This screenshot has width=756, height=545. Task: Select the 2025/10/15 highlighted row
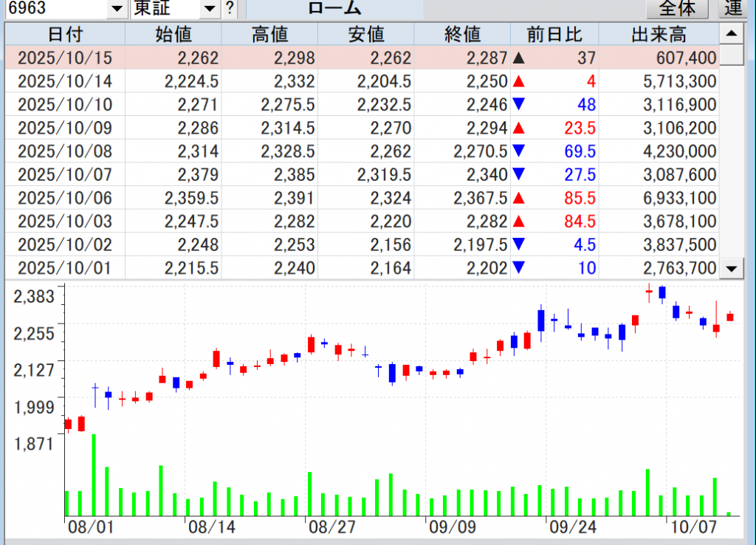[362, 58]
